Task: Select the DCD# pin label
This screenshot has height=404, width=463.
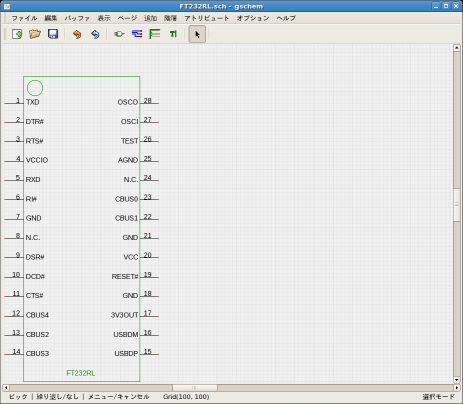Action: click(x=35, y=276)
